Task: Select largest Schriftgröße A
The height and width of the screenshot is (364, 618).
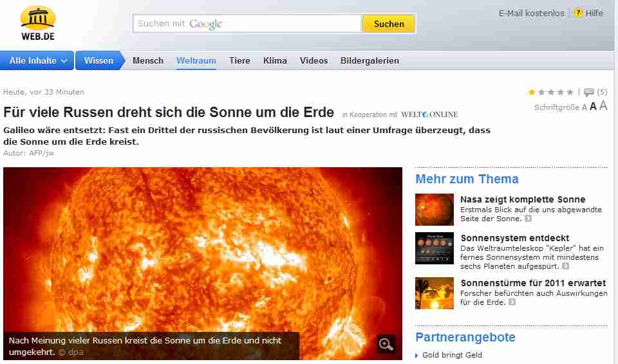Action: pos(603,105)
